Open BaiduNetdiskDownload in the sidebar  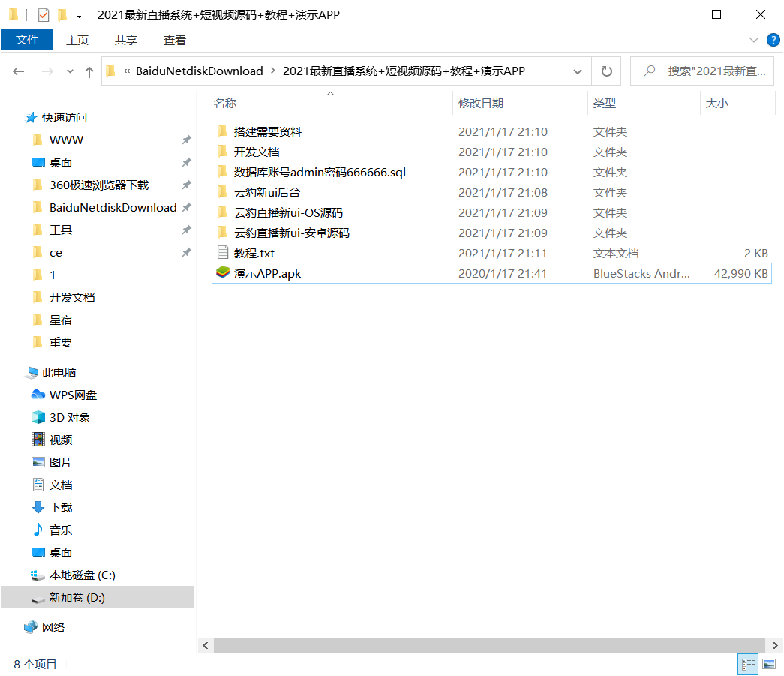[x=113, y=208]
